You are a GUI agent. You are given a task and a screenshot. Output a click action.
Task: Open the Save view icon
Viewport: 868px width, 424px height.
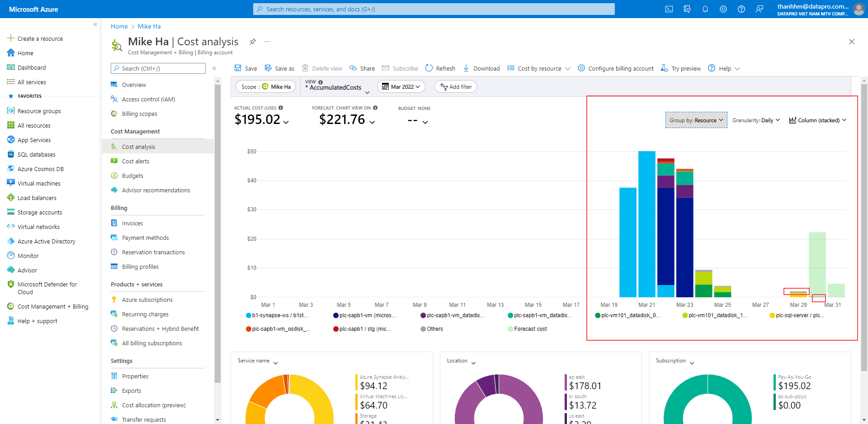point(245,68)
